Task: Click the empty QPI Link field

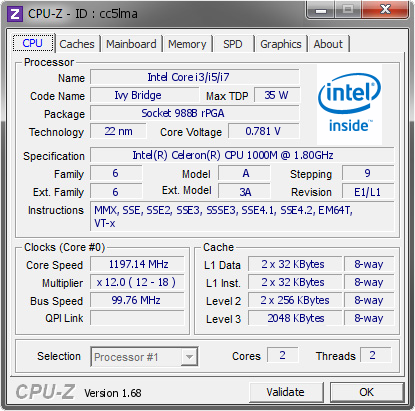Action: point(137,318)
